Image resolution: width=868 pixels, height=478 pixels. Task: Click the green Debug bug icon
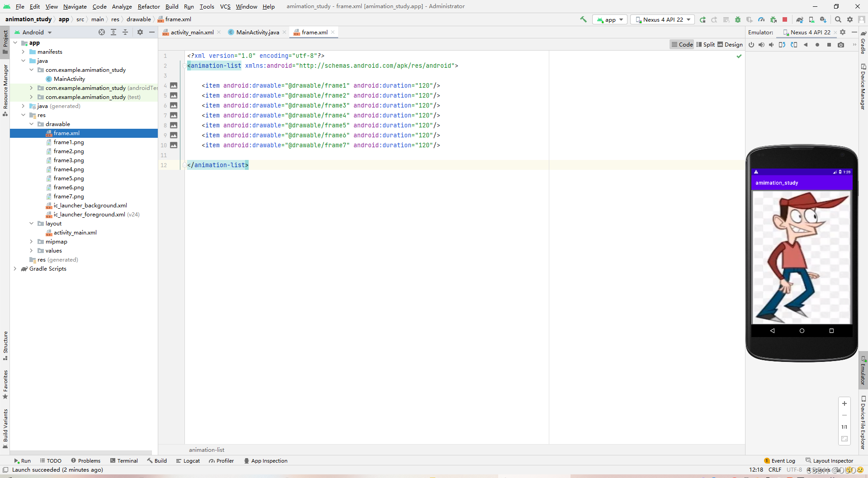738,19
